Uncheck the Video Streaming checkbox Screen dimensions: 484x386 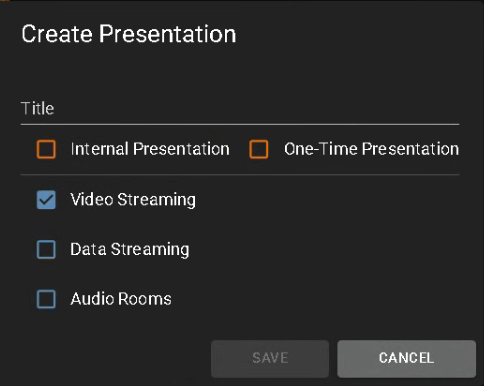[46, 200]
